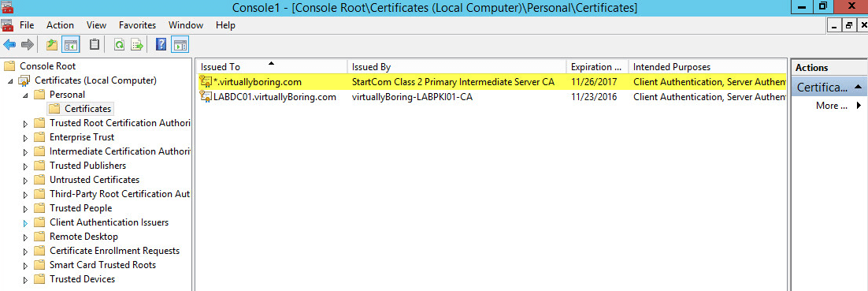Click StartCom Class 2 issuer cell
Viewport: 868px width, 291px height.
coord(453,82)
